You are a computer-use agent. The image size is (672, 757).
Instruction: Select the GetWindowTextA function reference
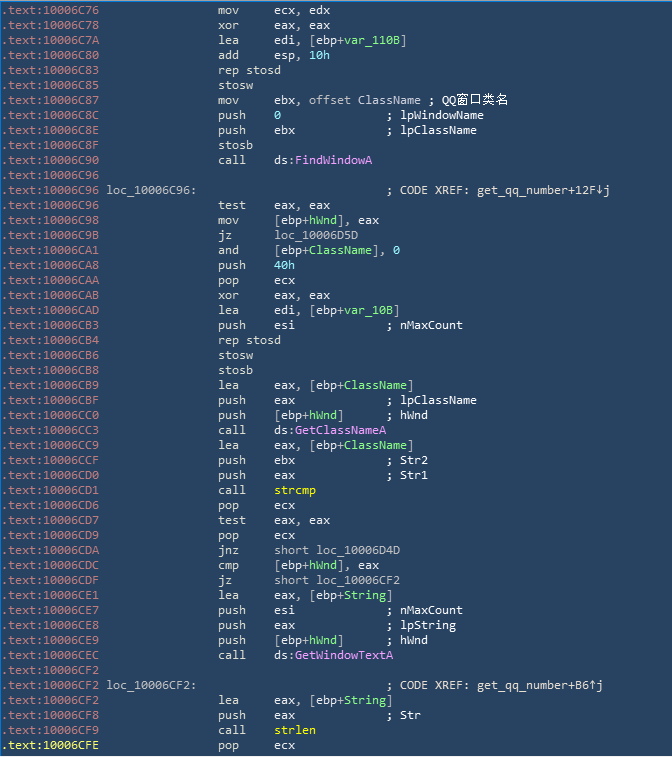[344, 655]
